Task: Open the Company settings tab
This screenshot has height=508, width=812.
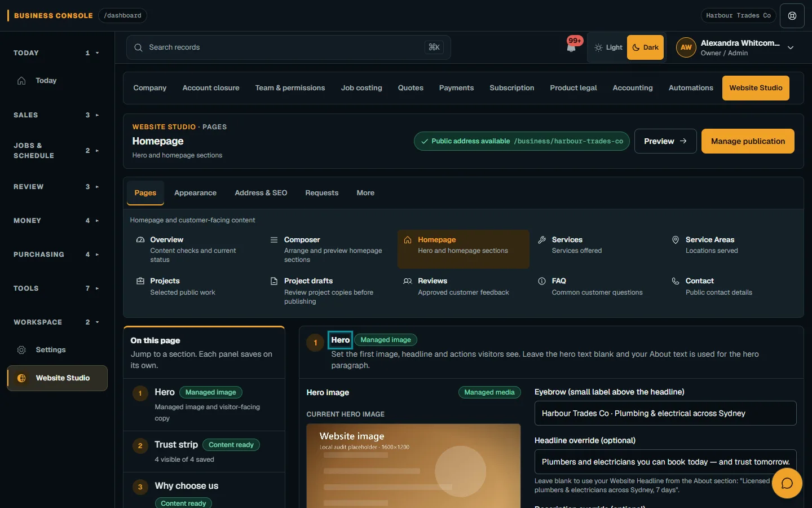Action: (x=150, y=88)
